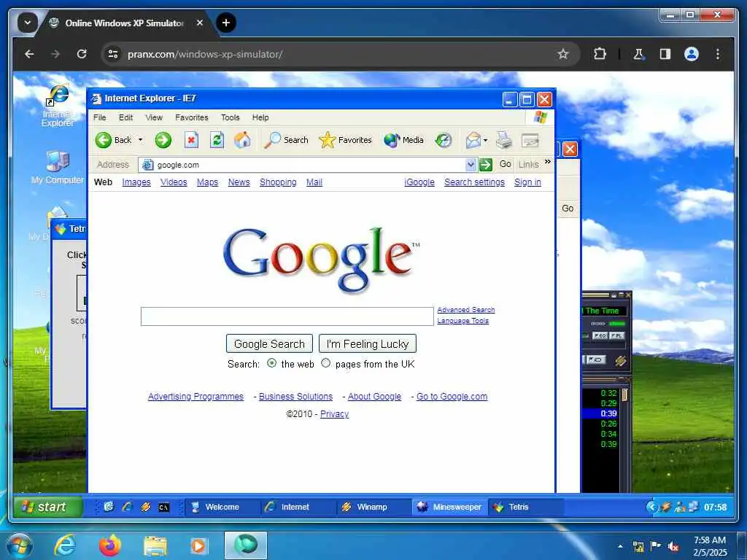Toggle Winamp repeat button
Screen dimensions: 747x560
click(x=595, y=359)
